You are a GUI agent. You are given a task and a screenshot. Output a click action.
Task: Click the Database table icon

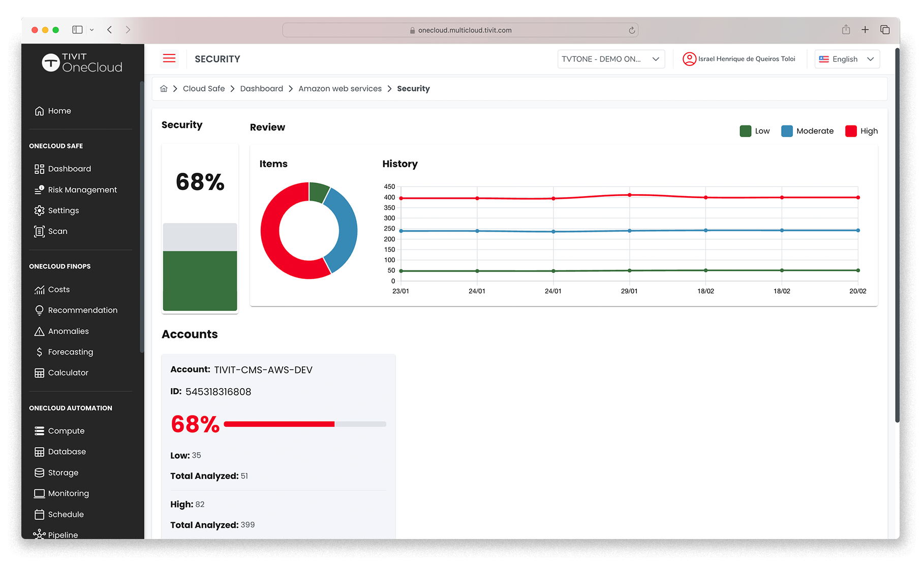(x=39, y=452)
